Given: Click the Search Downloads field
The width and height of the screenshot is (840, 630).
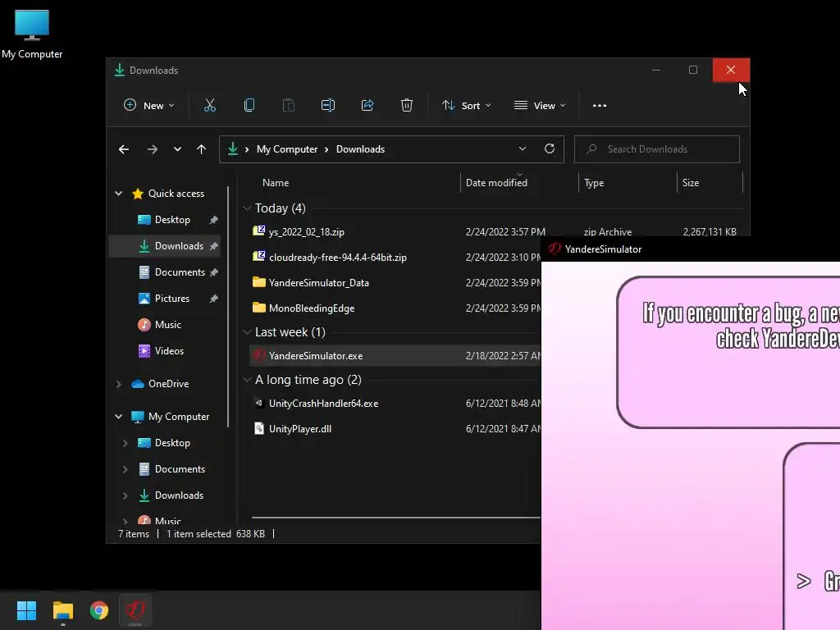Looking at the screenshot, I should 657,149.
